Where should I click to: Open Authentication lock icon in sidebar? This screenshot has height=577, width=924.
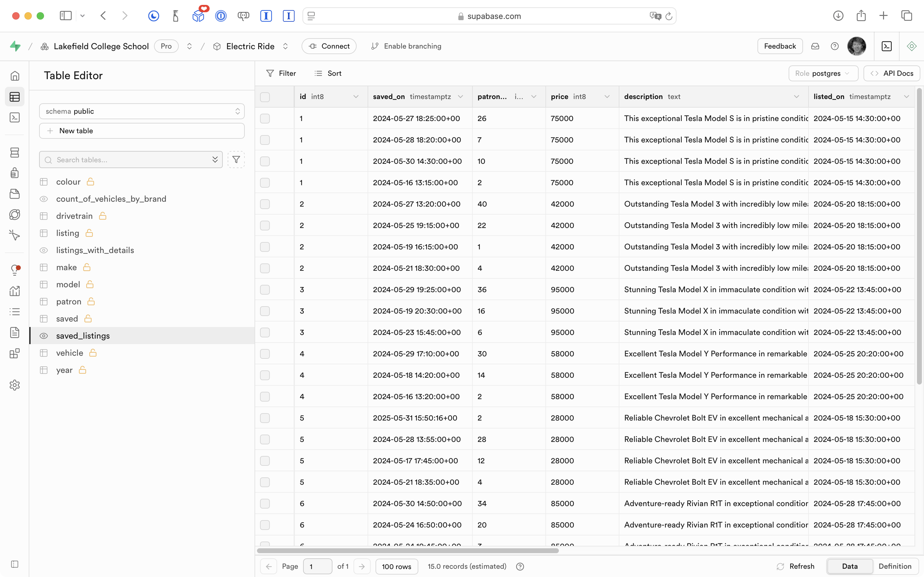pos(14,173)
